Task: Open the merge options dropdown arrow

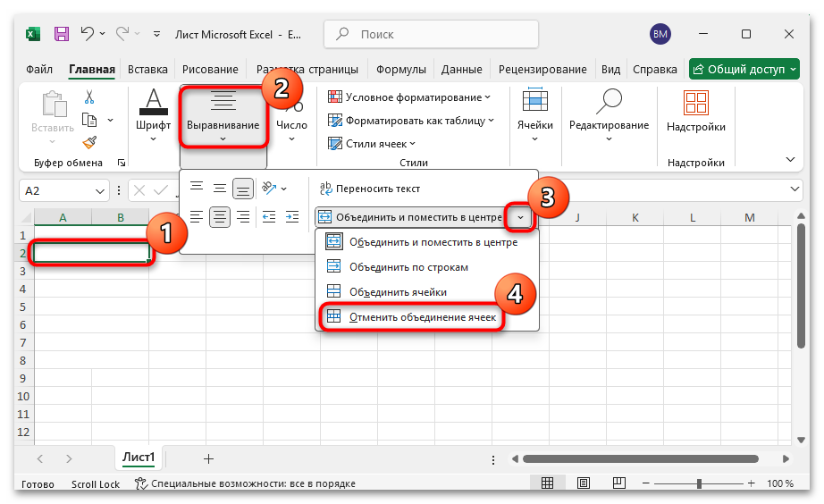Action: point(520,217)
